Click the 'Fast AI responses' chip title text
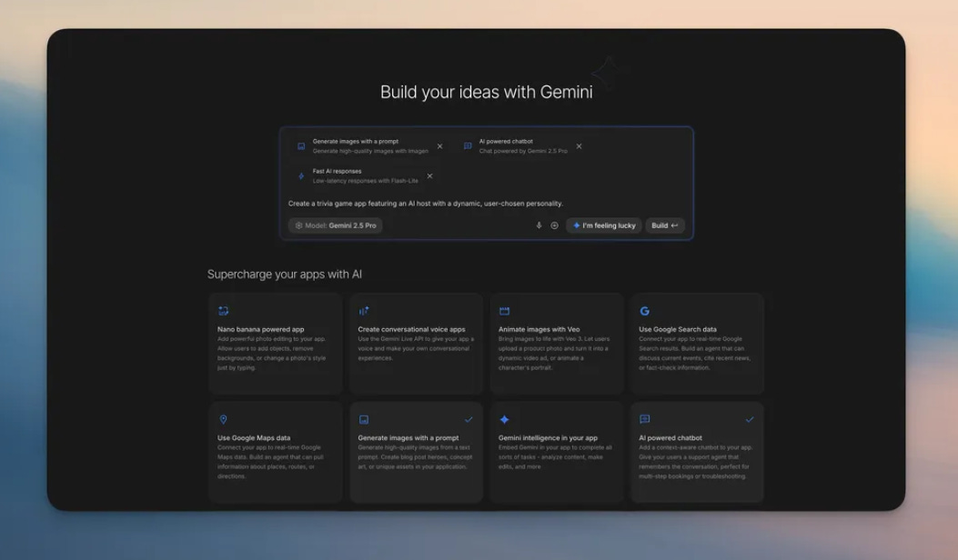The image size is (958, 560). pos(337,171)
